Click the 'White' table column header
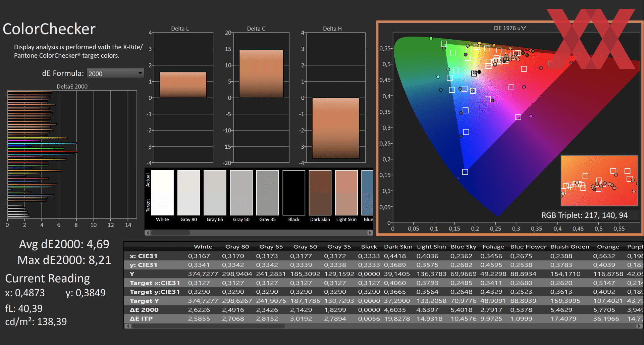Image resolution: width=644 pixels, height=345 pixels. coord(203,247)
